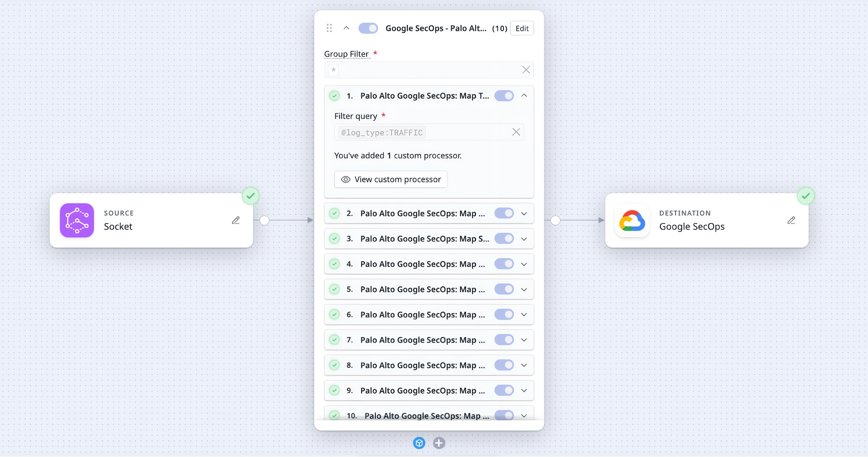Image resolution: width=868 pixels, height=457 pixels.
Task: Collapse the Google SecOps processor group chevron
Action: point(346,28)
